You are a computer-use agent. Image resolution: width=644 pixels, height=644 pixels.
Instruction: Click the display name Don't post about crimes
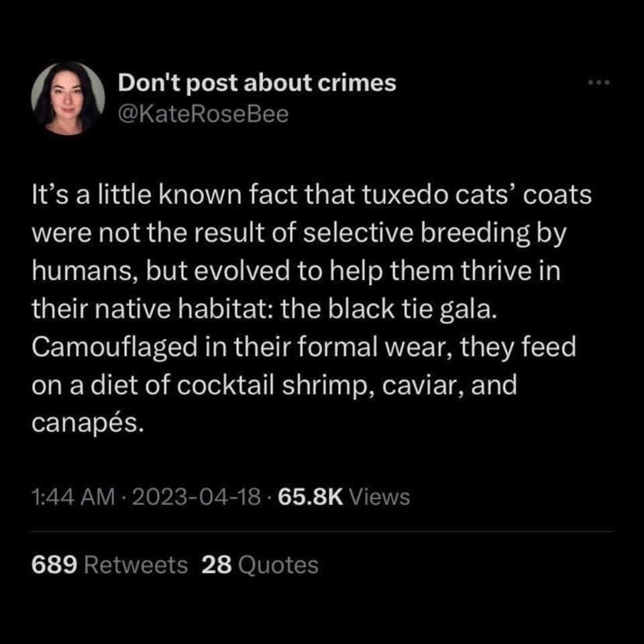click(257, 83)
